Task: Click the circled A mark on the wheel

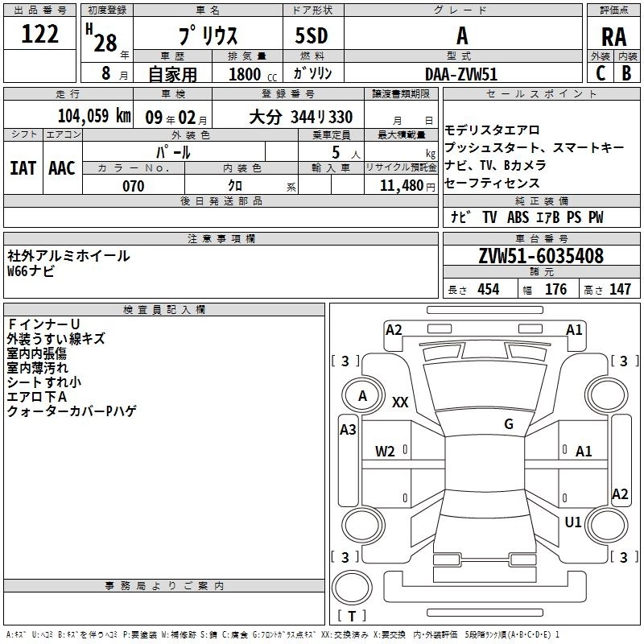Action: pyautogui.click(x=362, y=395)
